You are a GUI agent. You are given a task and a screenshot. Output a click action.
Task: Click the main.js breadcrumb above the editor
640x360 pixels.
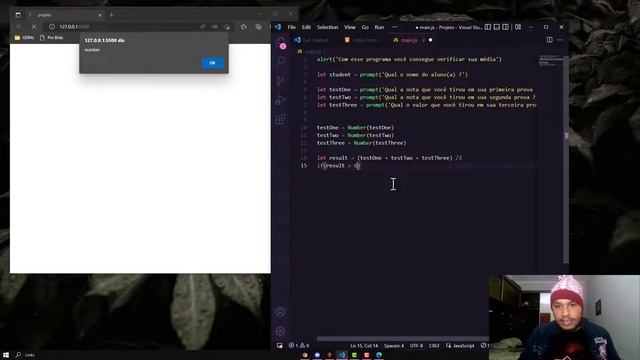[x=310, y=51]
